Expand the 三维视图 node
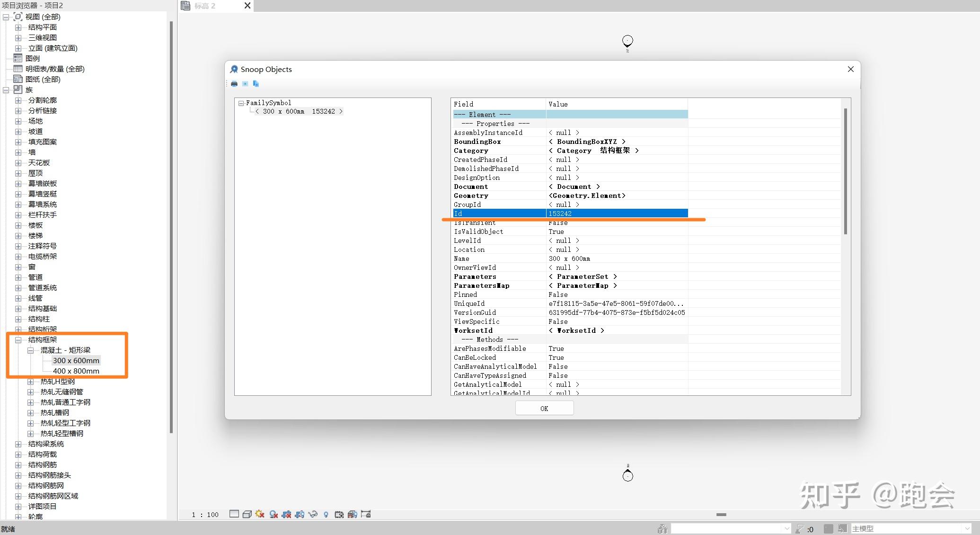The width and height of the screenshot is (980, 535). [18, 38]
